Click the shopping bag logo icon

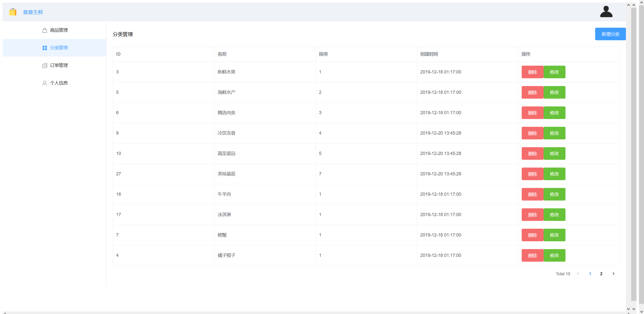point(13,12)
